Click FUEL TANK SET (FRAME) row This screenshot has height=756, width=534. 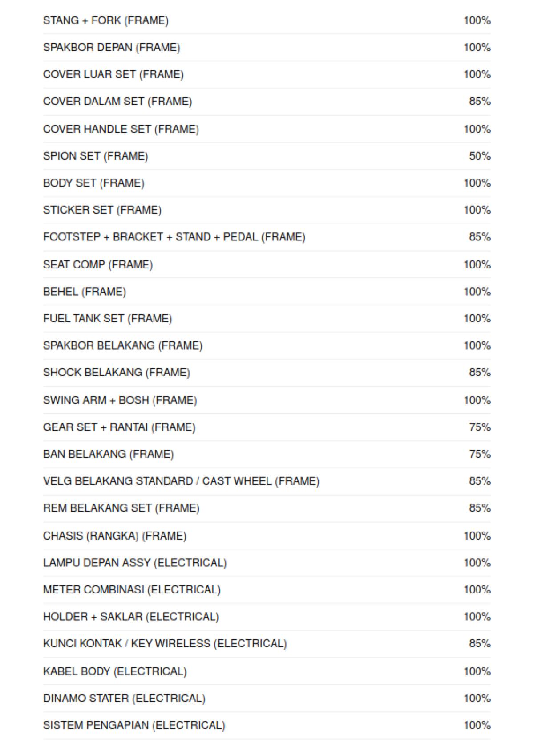coord(107,319)
